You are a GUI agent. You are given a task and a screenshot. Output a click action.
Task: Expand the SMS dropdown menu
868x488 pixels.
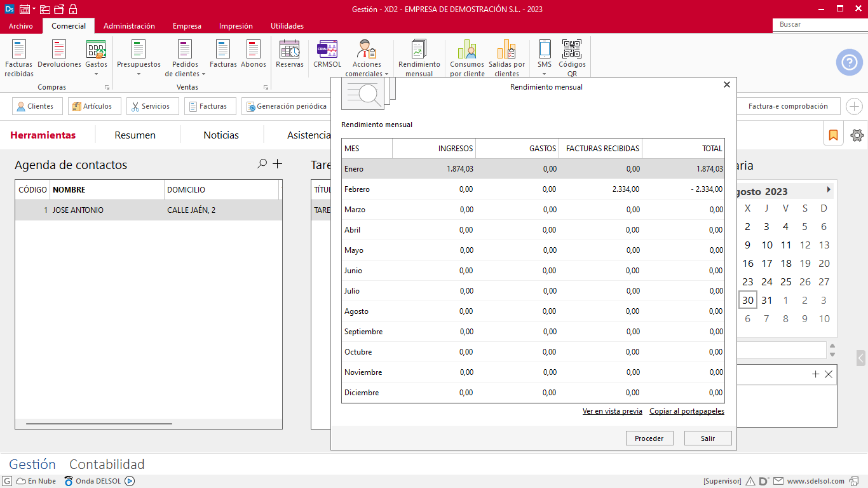point(545,74)
